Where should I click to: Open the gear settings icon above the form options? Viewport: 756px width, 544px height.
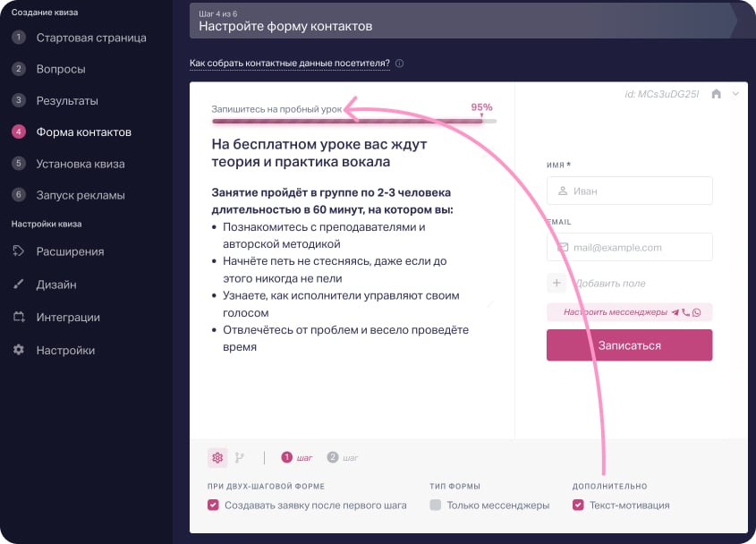(217, 457)
